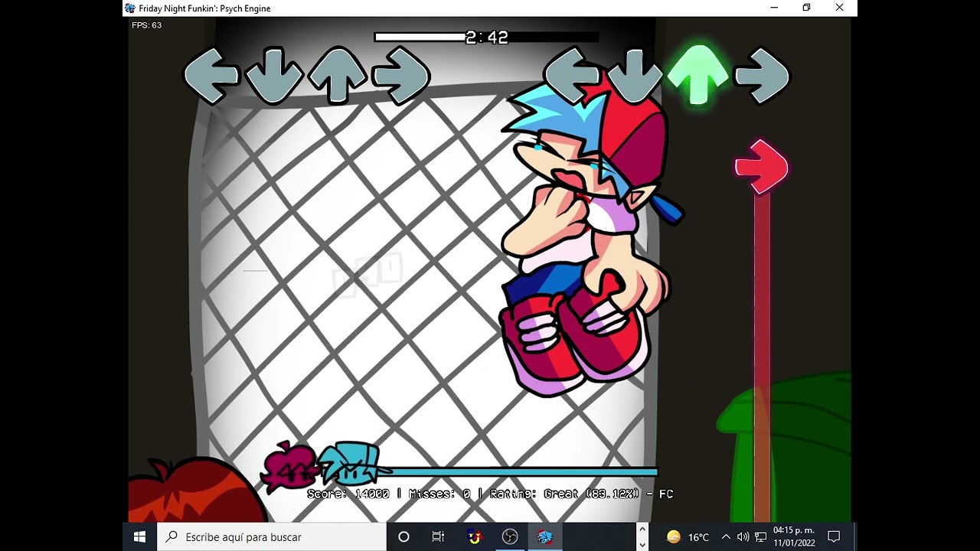Open Cortana circle icon on taskbar
This screenshot has width=980, height=551.
tap(403, 536)
